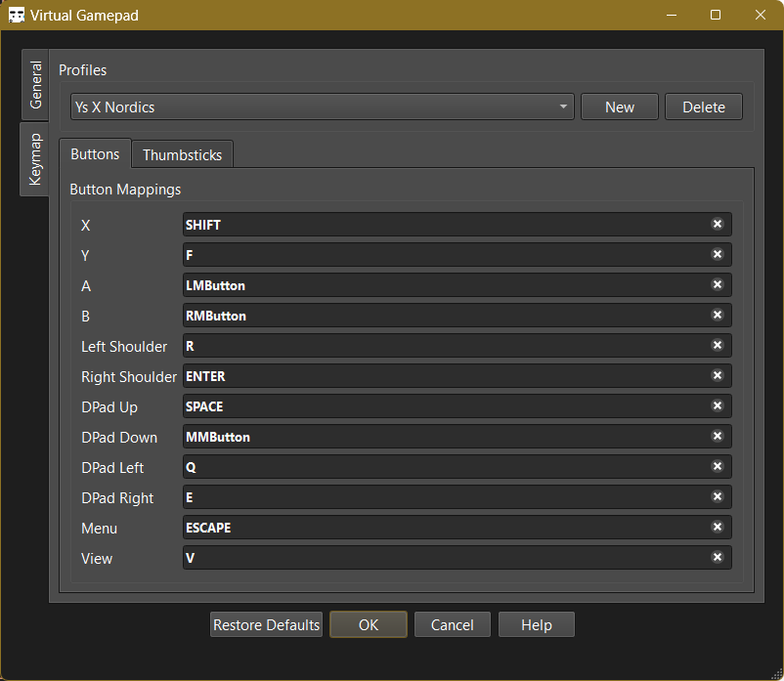Select the Keymap side tab
Viewport: 784px width, 681px height.
pyautogui.click(x=34, y=159)
